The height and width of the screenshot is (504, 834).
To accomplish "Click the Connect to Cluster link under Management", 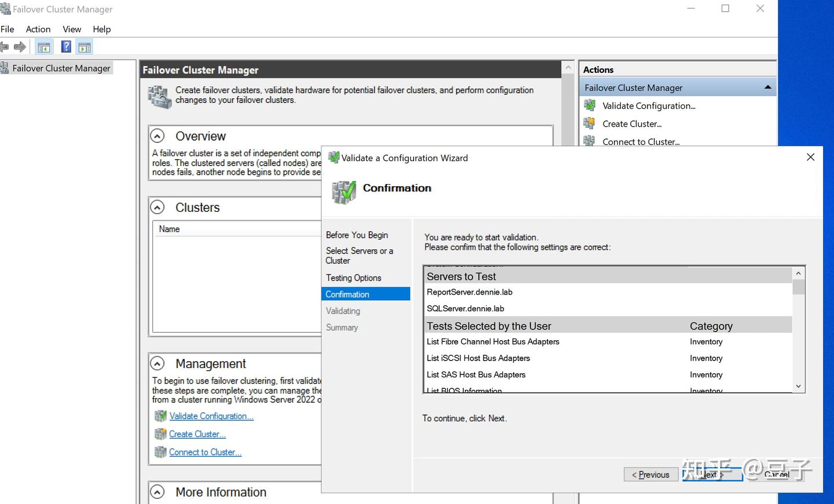I will coord(205,452).
